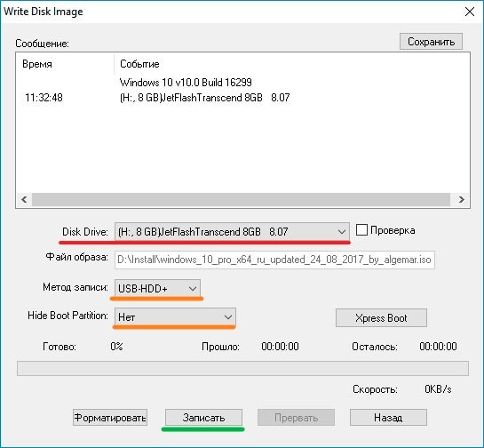Go back with the Назад button

coord(388,418)
